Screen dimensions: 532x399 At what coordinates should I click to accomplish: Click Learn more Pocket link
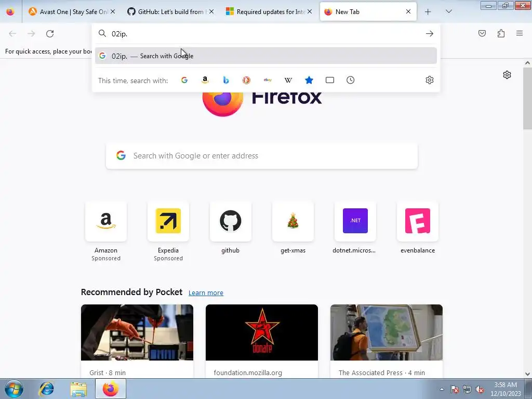tap(206, 293)
